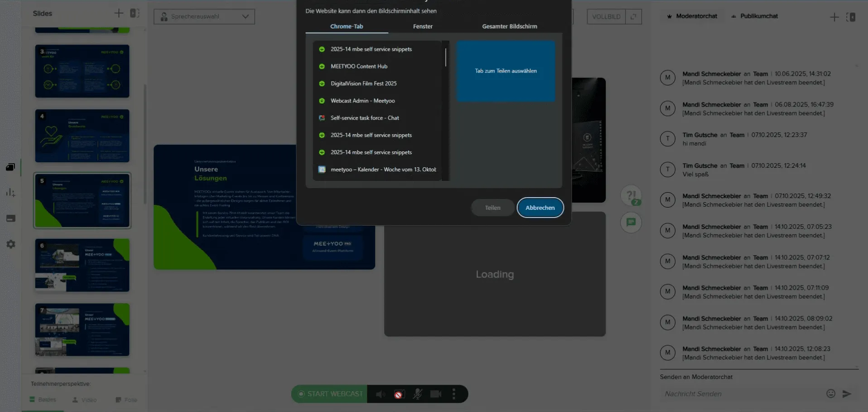Click the Abbrechen button in the dialog

coord(540,208)
